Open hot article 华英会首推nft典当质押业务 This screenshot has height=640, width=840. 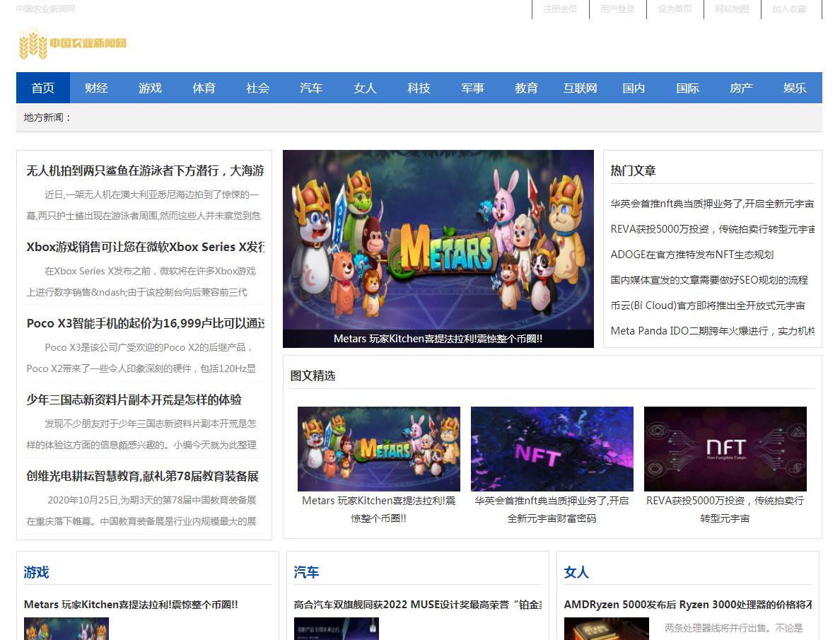[712, 204]
